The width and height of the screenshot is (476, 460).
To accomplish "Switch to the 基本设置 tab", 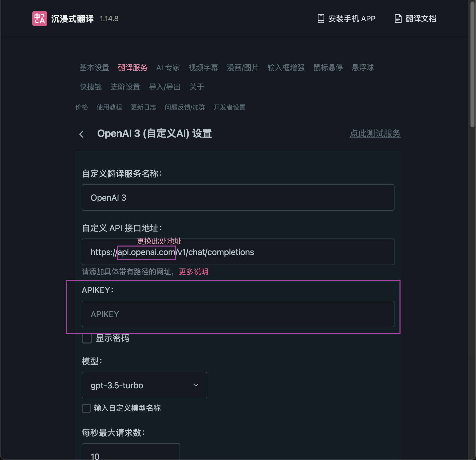I will point(94,68).
